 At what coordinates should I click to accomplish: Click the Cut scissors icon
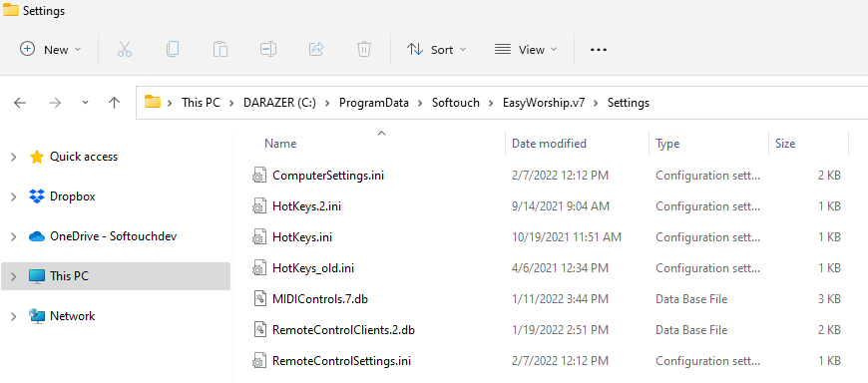pyautogui.click(x=125, y=49)
